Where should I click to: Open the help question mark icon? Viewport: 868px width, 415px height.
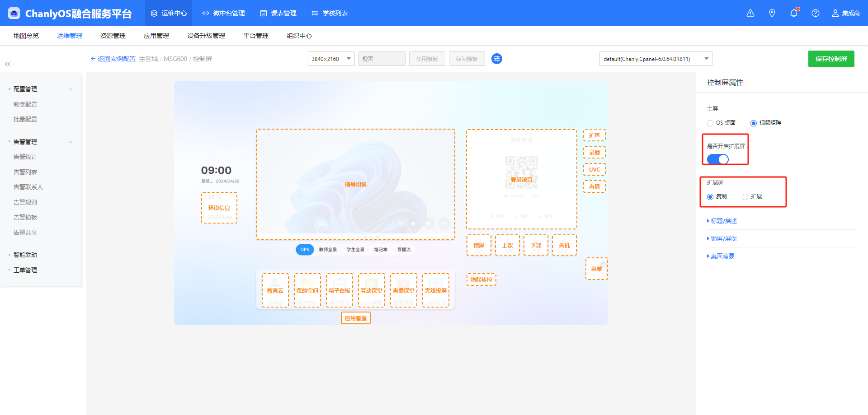(x=816, y=13)
